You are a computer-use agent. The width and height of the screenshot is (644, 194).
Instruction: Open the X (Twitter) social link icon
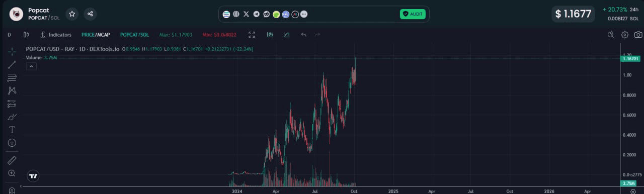(x=246, y=14)
